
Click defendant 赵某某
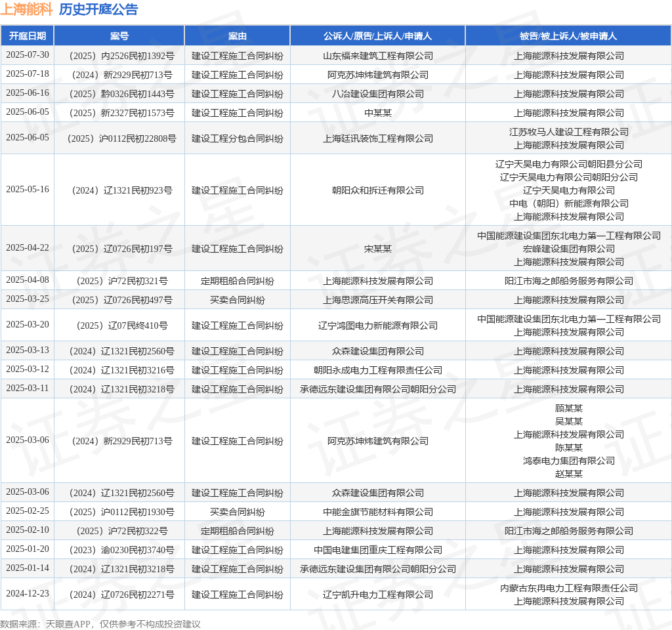pos(569,474)
